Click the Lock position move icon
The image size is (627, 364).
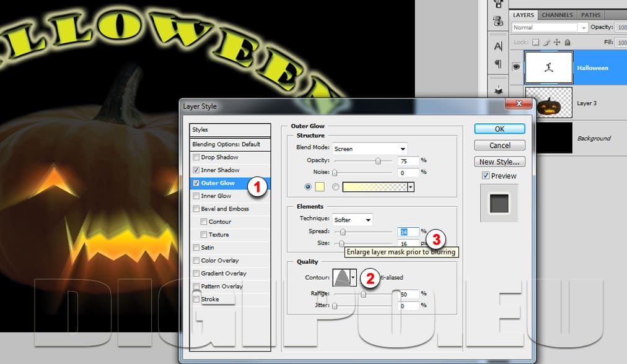pos(556,42)
